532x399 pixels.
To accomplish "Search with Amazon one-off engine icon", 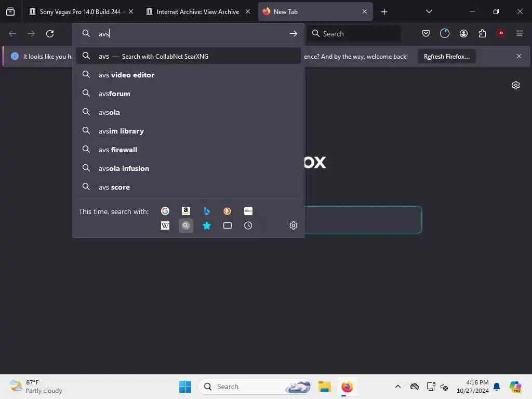I will click(x=186, y=211).
